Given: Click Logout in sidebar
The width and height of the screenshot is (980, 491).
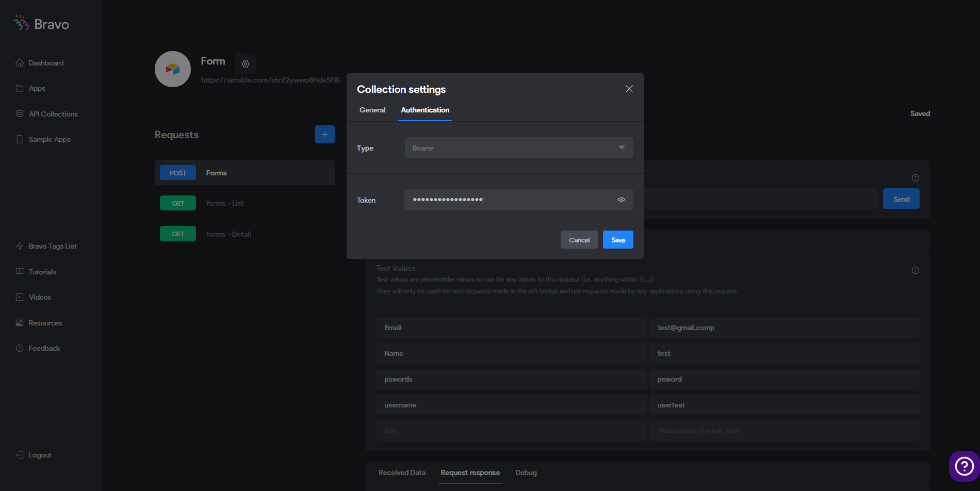Looking at the screenshot, I should coord(34,455).
